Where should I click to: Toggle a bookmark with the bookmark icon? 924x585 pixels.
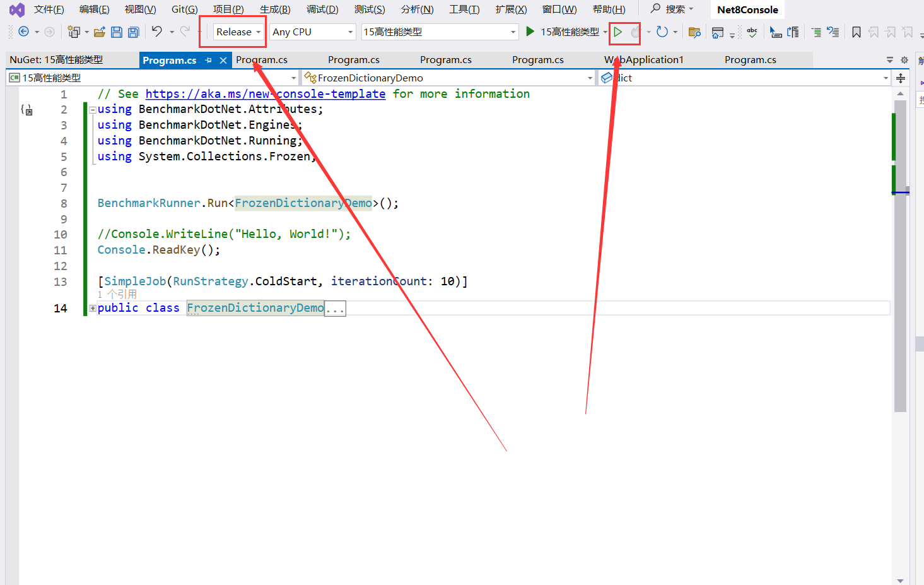click(856, 32)
